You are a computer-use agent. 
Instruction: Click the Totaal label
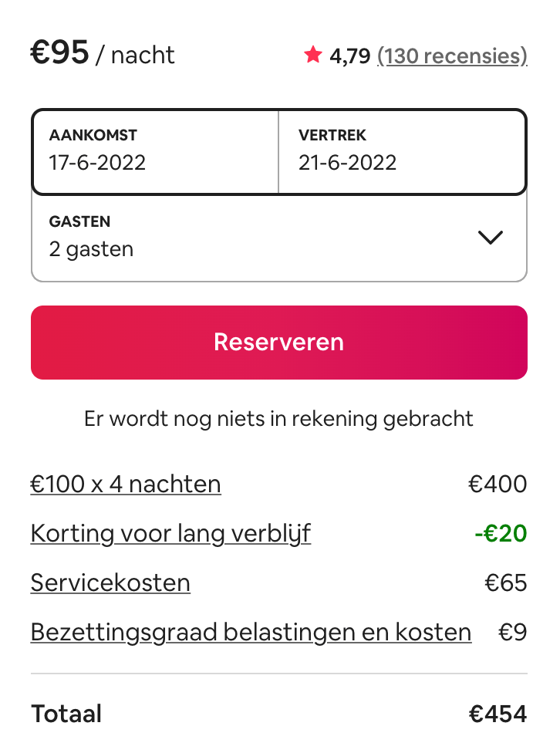coord(66,714)
